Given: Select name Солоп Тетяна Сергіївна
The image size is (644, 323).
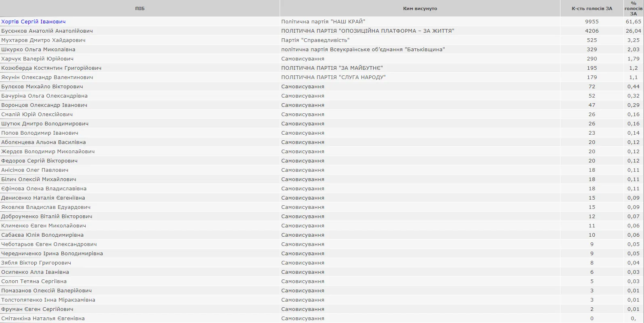Looking at the screenshot, I should [34, 281].
